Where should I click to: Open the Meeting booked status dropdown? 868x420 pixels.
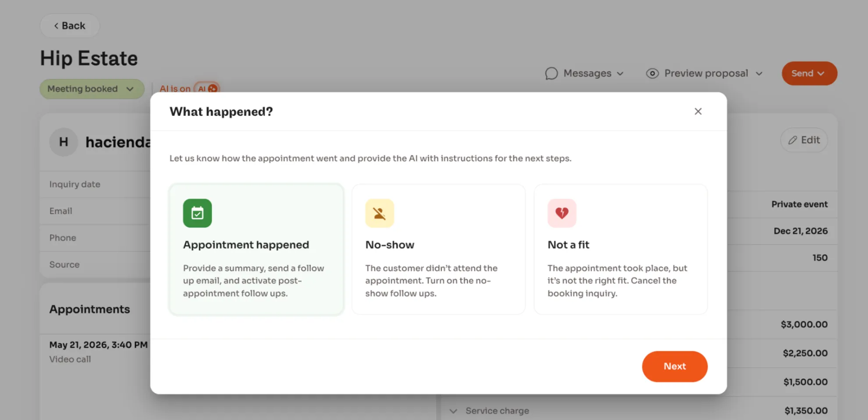(92, 89)
